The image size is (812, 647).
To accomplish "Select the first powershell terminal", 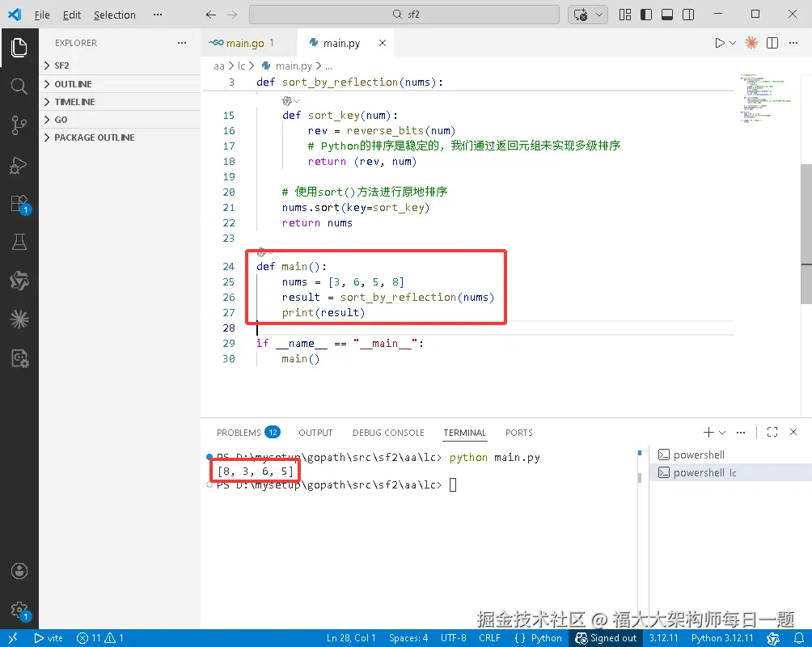I will (x=730, y=455).
